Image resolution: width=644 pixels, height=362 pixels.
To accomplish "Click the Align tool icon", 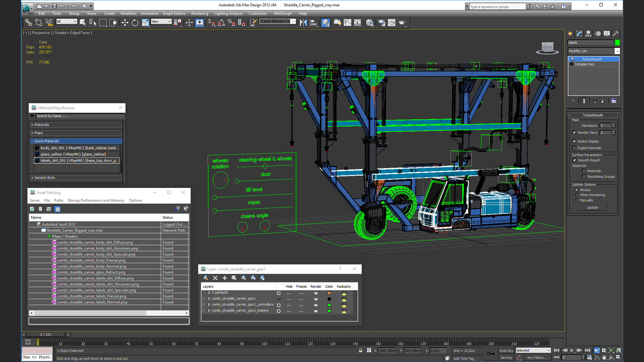I will (x=314, y=22).
